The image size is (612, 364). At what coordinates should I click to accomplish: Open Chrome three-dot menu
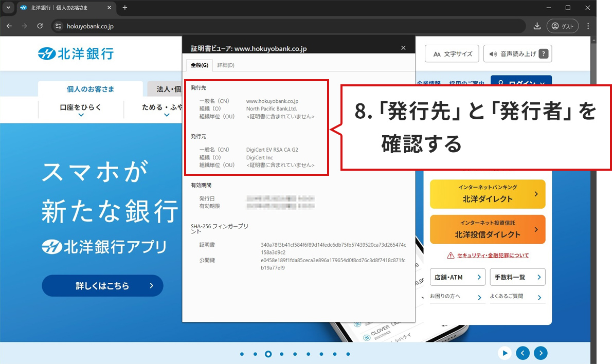tap(588, 26)
